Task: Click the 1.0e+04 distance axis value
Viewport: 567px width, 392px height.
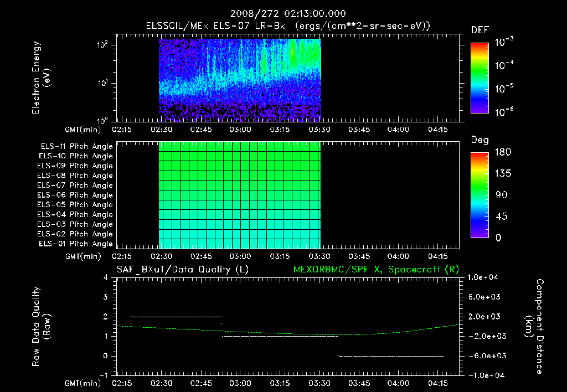Action: click(x=483, y=277)
